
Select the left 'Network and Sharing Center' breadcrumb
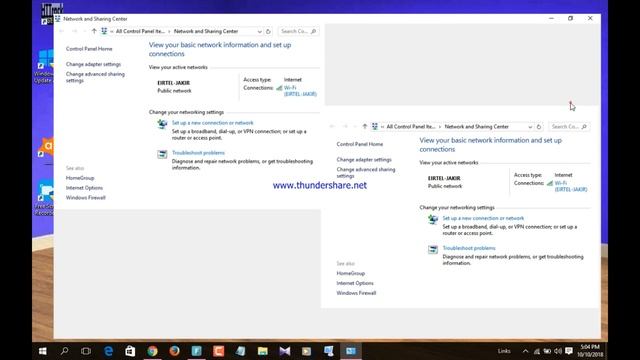pyautogui.click(x=206, y=31)
